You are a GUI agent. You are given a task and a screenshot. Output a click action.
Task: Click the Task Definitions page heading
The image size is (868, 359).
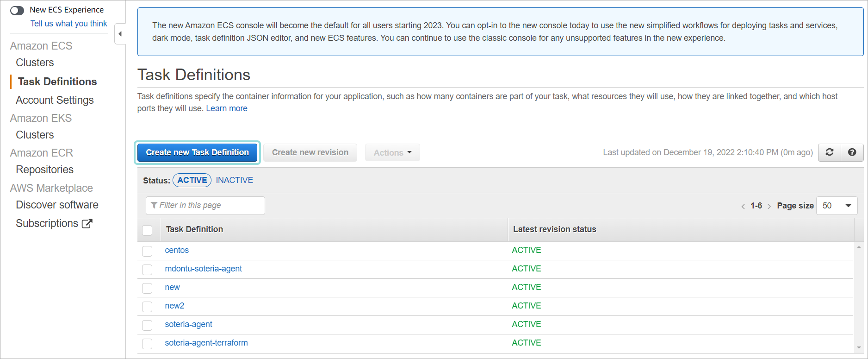(194, 75)
